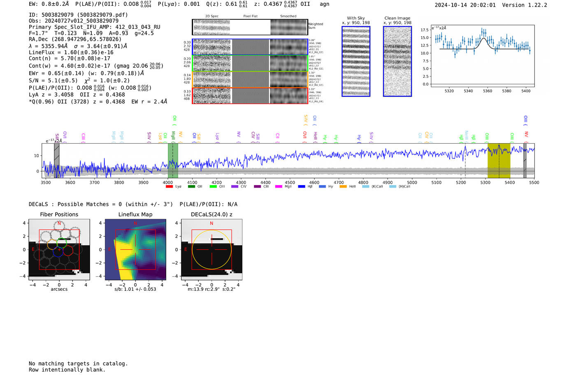The image size is (576, 392).
Task: Click 'ID: 5003829079 (5003829079.pdf)' text
Action: pyautogui.click(x=78, y=15)
